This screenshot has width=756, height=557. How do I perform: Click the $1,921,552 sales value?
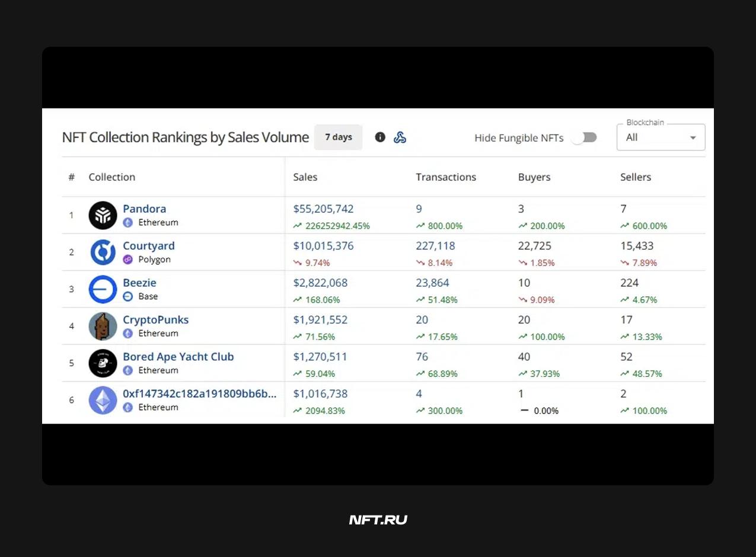320,319
